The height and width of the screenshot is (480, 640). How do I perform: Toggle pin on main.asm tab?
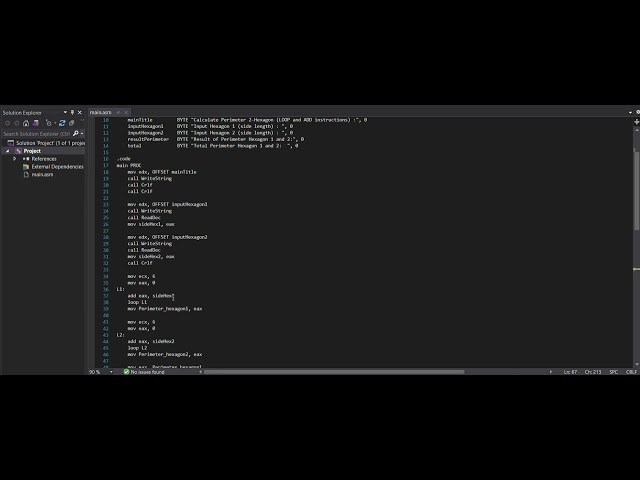pos(118,112)
